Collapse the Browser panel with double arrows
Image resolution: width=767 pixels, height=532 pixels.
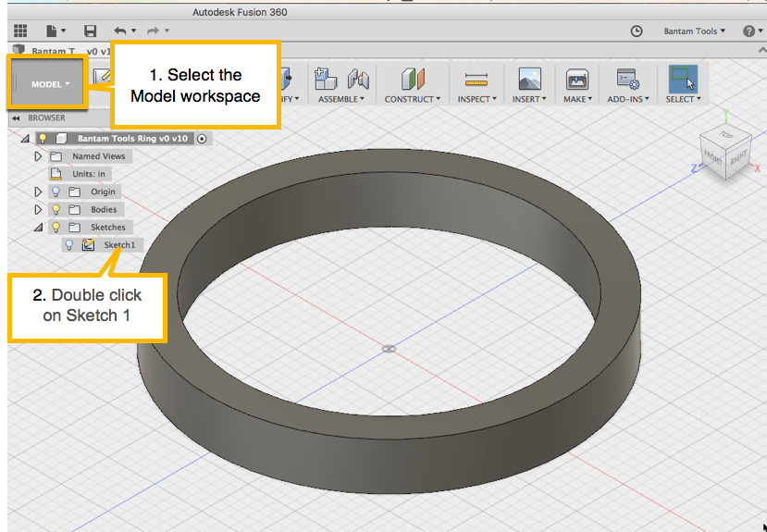click(x=16, y=118)
